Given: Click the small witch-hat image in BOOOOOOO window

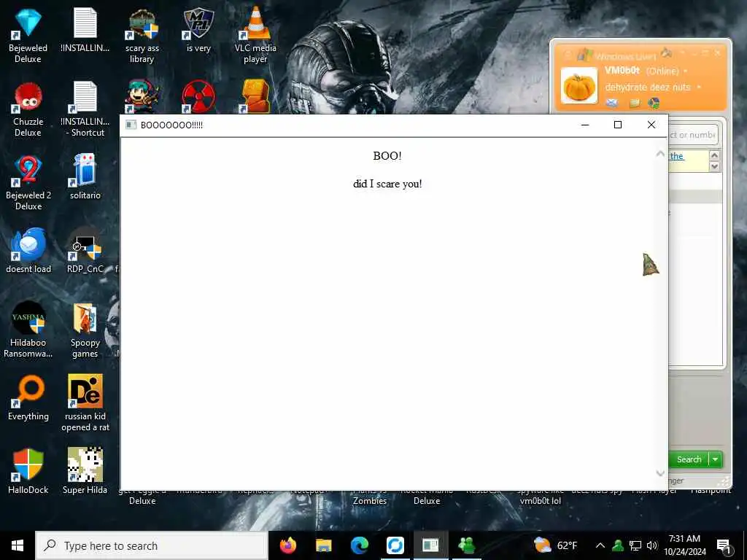Looking at the screenshot, I should click(650, 264).
